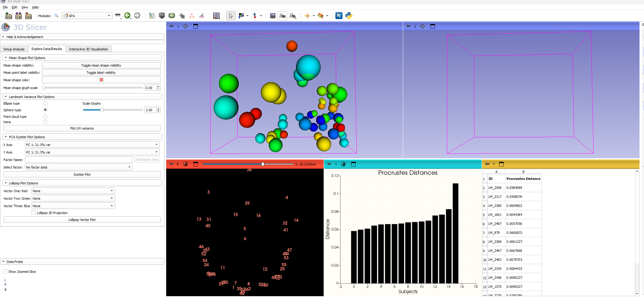Screen dimensions: 644x298
Task: Switch to the Setup Analysis tab
Action: click(x=14, y=49)
